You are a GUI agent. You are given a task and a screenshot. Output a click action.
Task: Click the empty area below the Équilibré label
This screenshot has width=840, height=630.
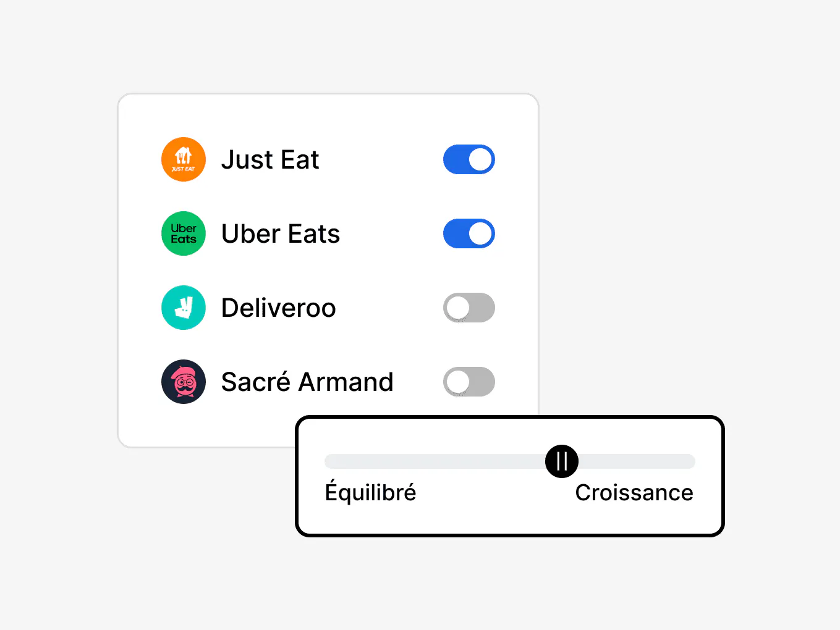point(371,519)
